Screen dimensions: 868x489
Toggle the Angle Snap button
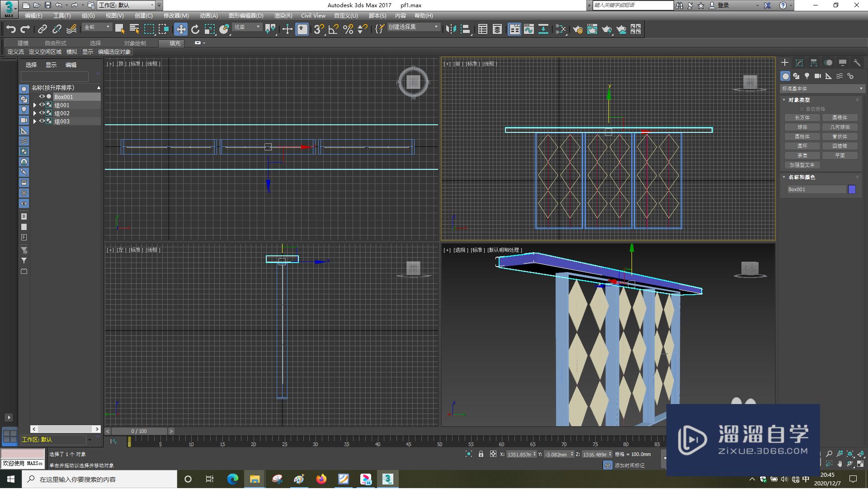coord(334,29)
